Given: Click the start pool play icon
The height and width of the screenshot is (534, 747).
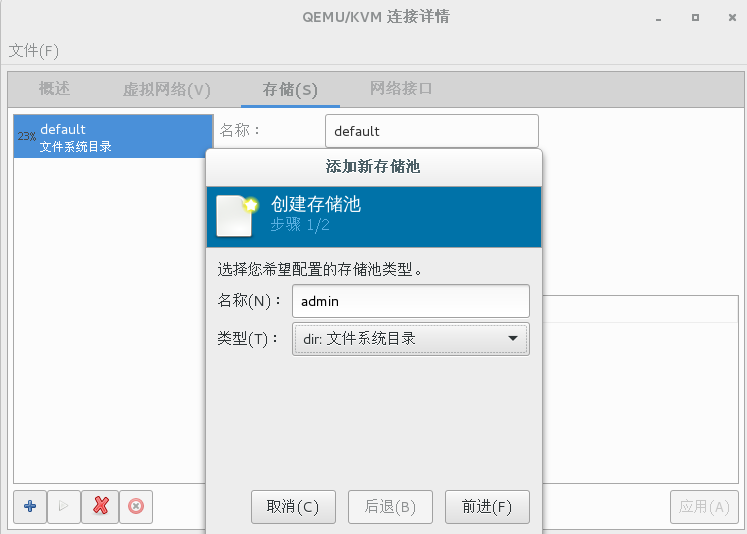Looking at the screenshot, I should pyautogui.click(x=64, y=506).
